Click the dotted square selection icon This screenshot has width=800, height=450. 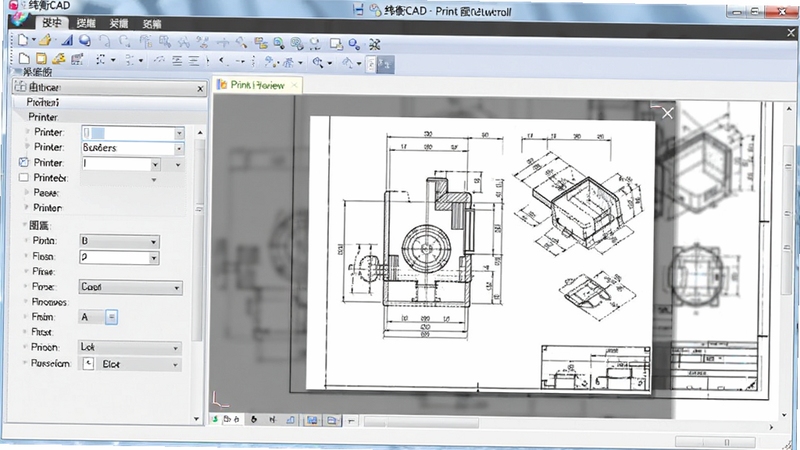click(x=101, y=60)
